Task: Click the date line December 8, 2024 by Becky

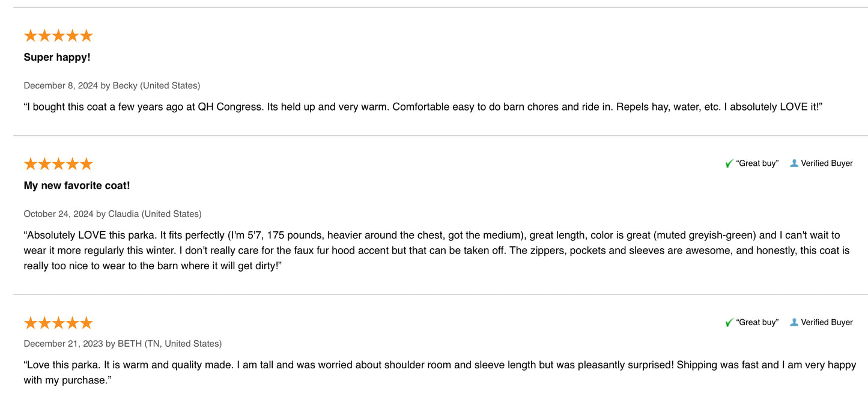Action: 112,85
